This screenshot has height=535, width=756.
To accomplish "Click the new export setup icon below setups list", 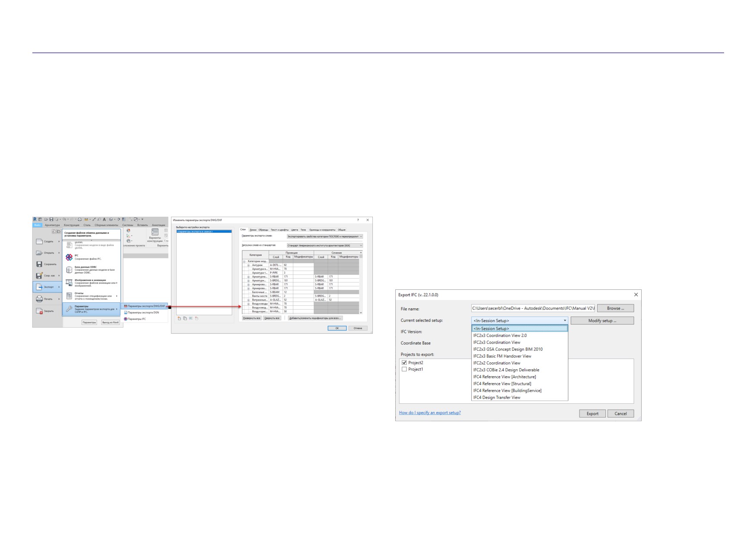I will click(179, 318).
